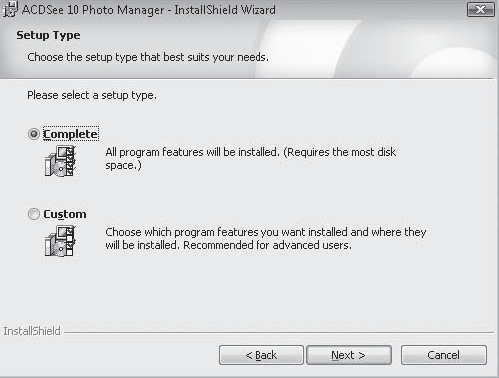Click the installer icon in the title bar
The height and width of the screenshot is (378, 499).
pos(10,9)
